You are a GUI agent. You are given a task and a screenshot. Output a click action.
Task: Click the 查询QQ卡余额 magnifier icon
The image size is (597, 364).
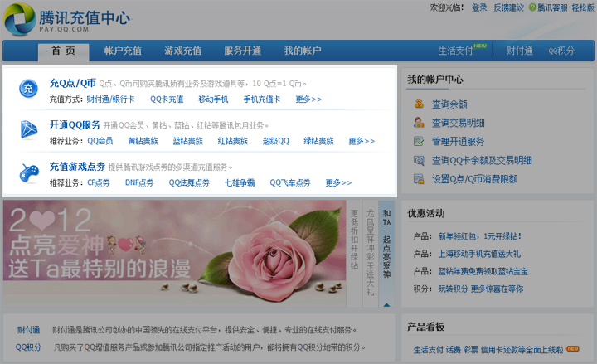tap(419, 160)
